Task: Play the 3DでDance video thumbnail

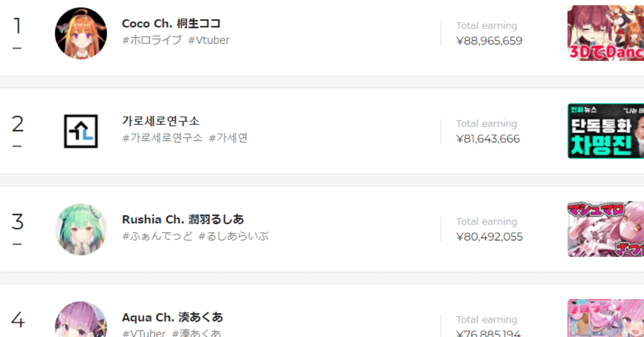Action: point(606,33)
